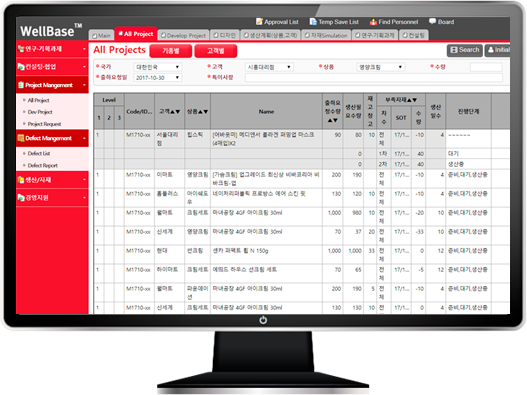Image resolution: width=527 pixels, height=395 pixels.
Task: Expand the 경영지원 sidebar section arrow
Action: coord(84,198)
